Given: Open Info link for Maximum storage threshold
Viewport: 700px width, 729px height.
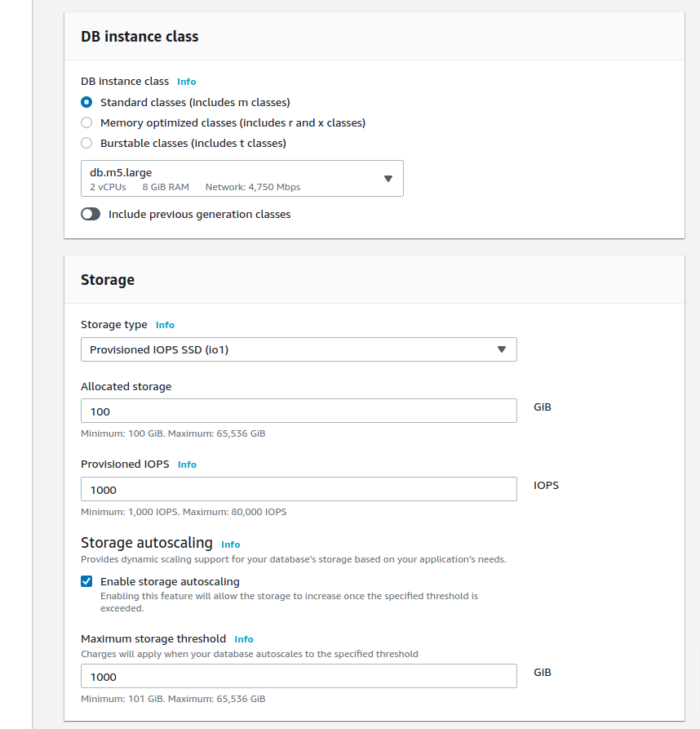Looking at the screenshot, I should [x=244, y=639].
